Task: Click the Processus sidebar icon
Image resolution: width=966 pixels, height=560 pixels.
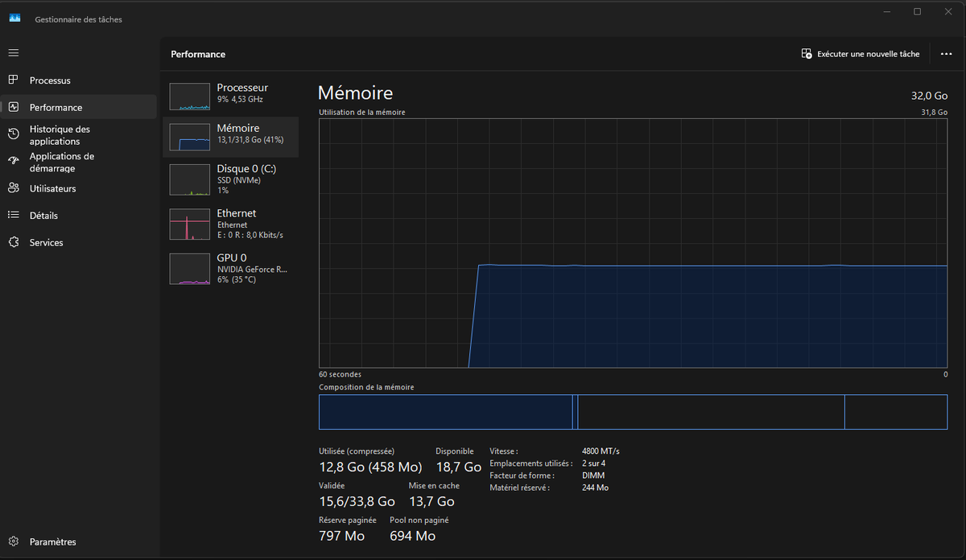Action: (13, 80)
